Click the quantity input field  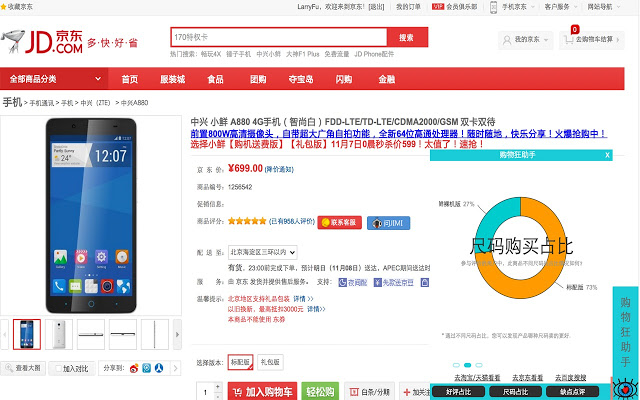tap(205, 392)
